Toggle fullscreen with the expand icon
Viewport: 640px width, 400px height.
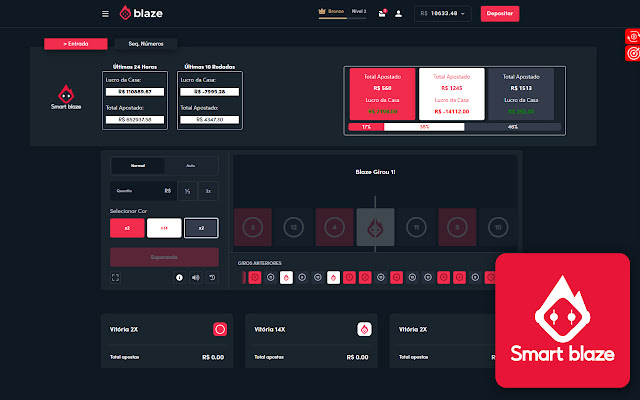116,278
